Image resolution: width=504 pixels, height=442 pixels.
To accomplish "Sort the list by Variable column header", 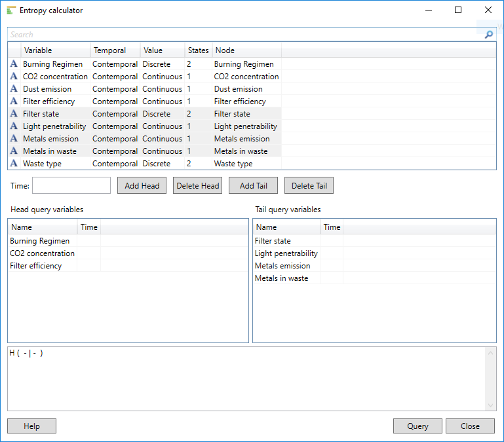I will pyautogui.click(x=56, y=50).
